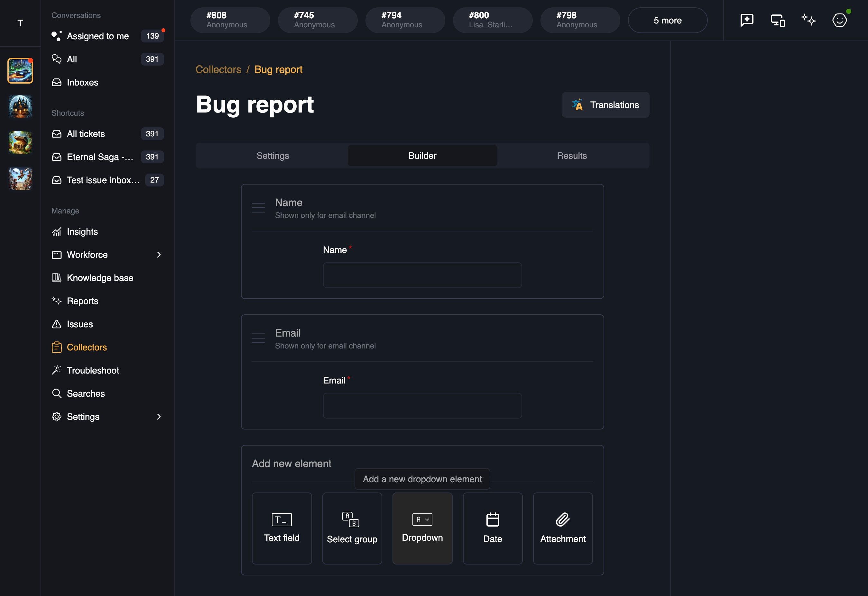This screenshot has height=596, width=868.
Task: Open the Translations button
Action: [605, 105]
